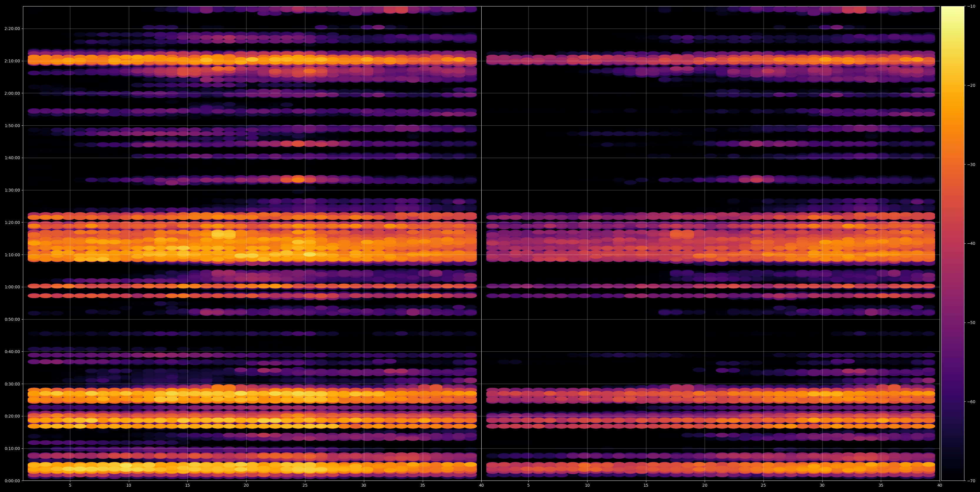Screen dimensions: 980x492
Task: Select the 1:20:00 y-axis tick label
Action: 12,222
